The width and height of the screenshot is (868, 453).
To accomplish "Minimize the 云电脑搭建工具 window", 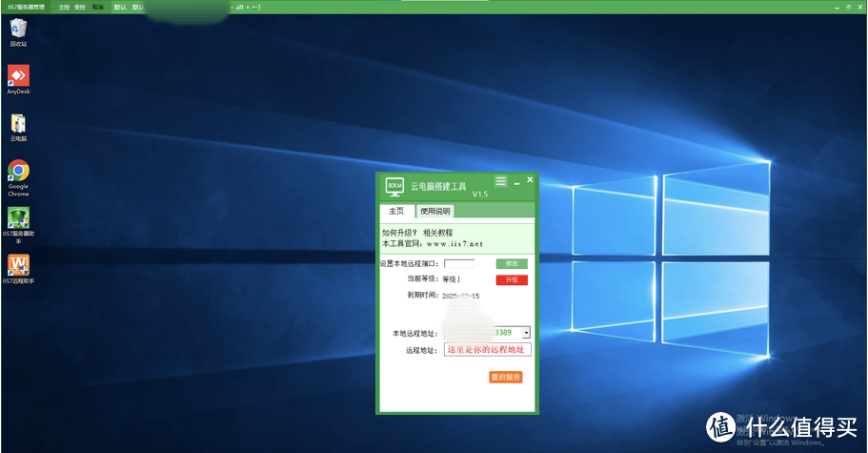I will pos(516,182).
